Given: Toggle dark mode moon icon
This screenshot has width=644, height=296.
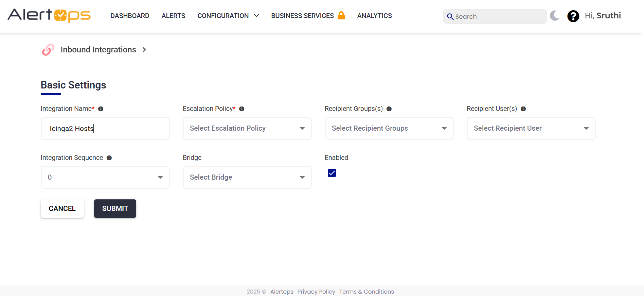Looking at the screenshot, I should (x=554, y=16).
